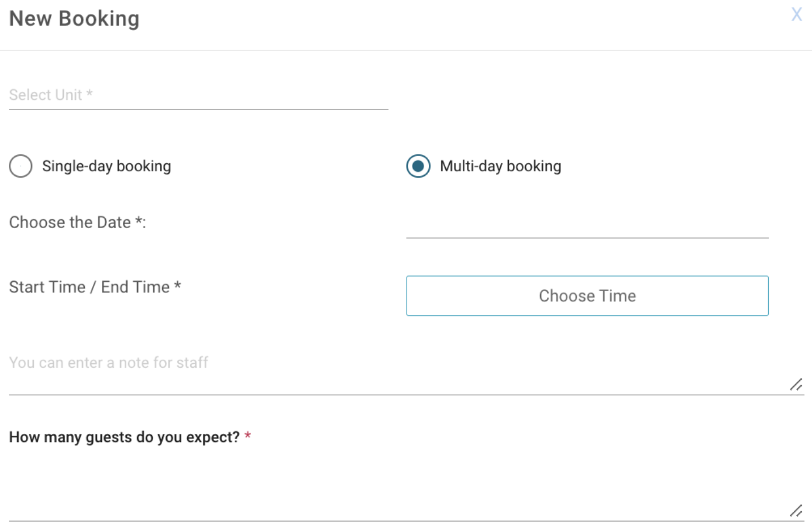Click the "Multi-day booking" label text

tap(500, 166)
